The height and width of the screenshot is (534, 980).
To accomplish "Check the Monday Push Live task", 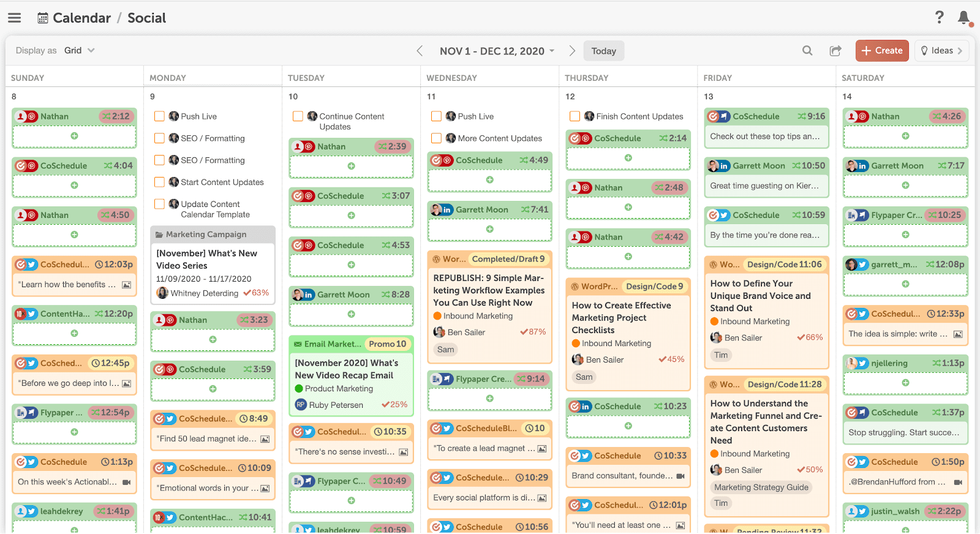I will [x=159, y=116].
